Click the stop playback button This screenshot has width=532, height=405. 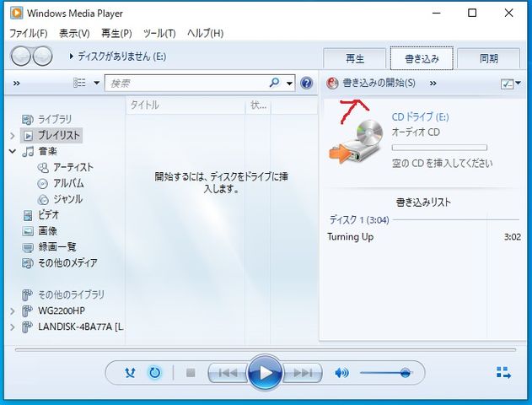(x=191, y=373)
